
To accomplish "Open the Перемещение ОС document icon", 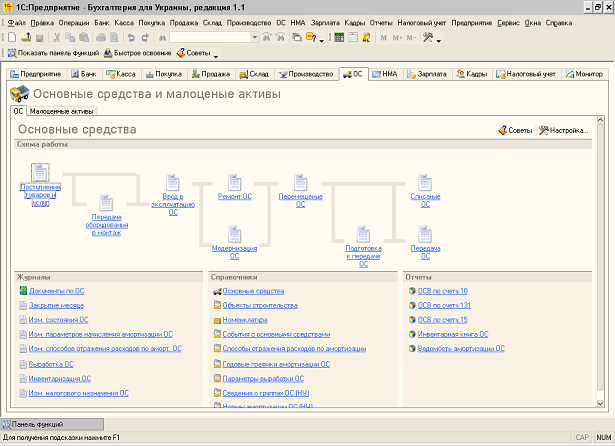I will 300,182.
